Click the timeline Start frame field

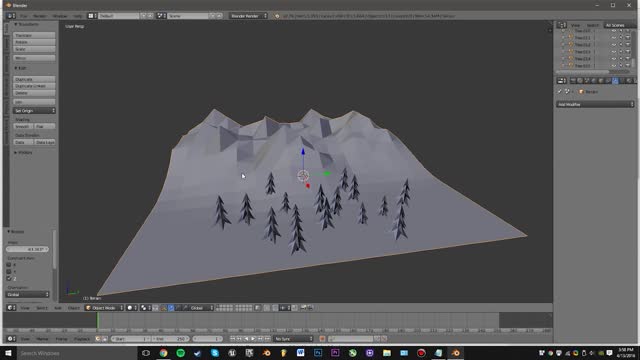[x=131, y=339]
